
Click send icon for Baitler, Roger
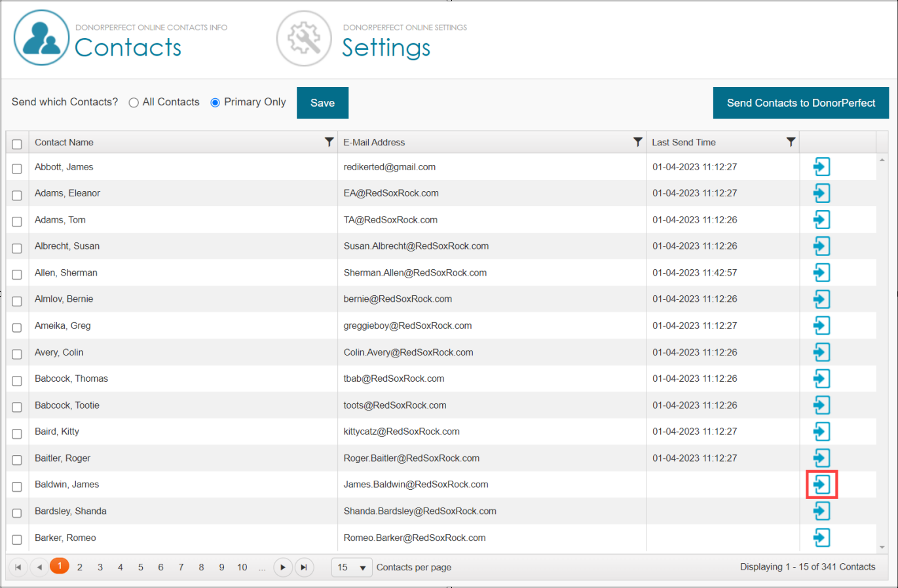[x=821, y=458]
